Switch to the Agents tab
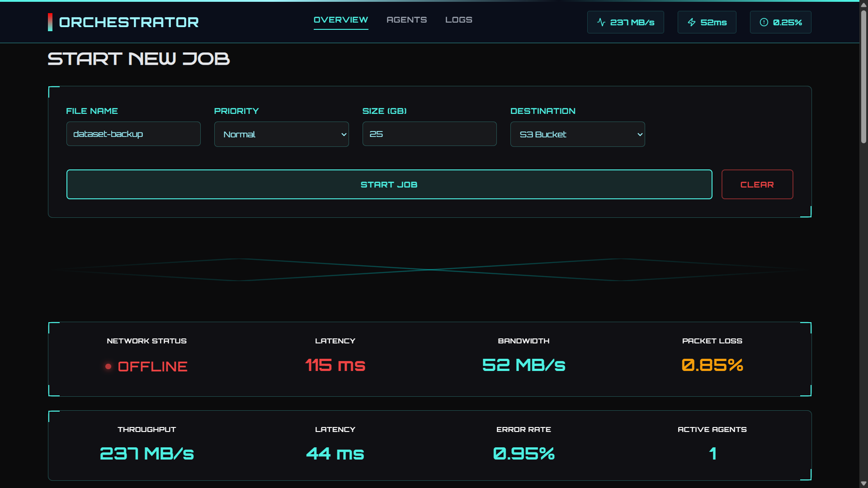868x488 pixels. tap(406, 20)
